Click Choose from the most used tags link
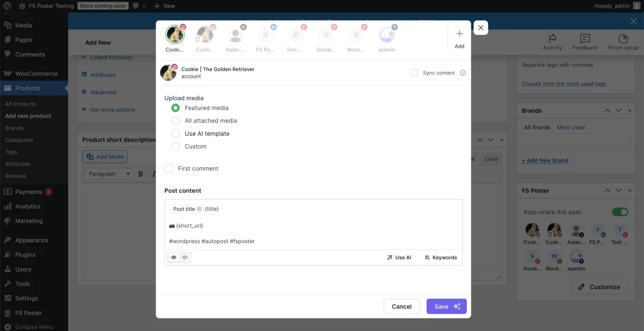The height and width of the screenshot is (331, 644). pyautogui.click(x=563, y=84)
